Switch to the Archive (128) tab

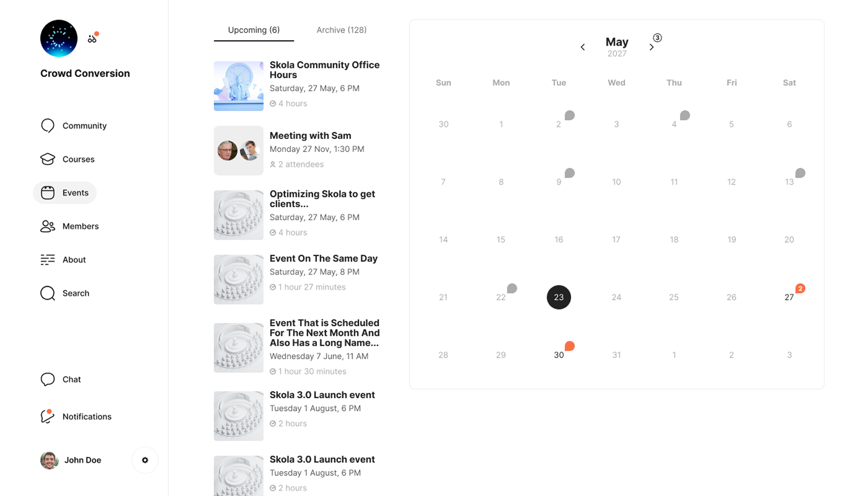(x=342, y=30)
